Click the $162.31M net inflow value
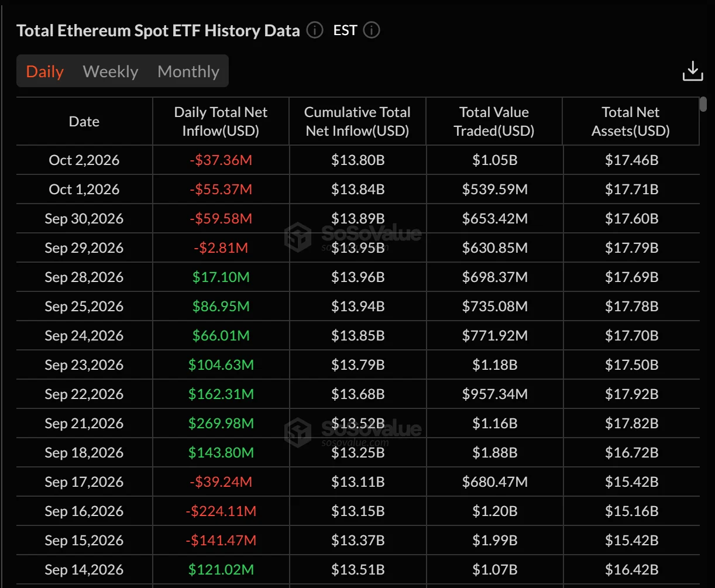The height and width of the screenshot is (588, 715). (x=221, y=394)
